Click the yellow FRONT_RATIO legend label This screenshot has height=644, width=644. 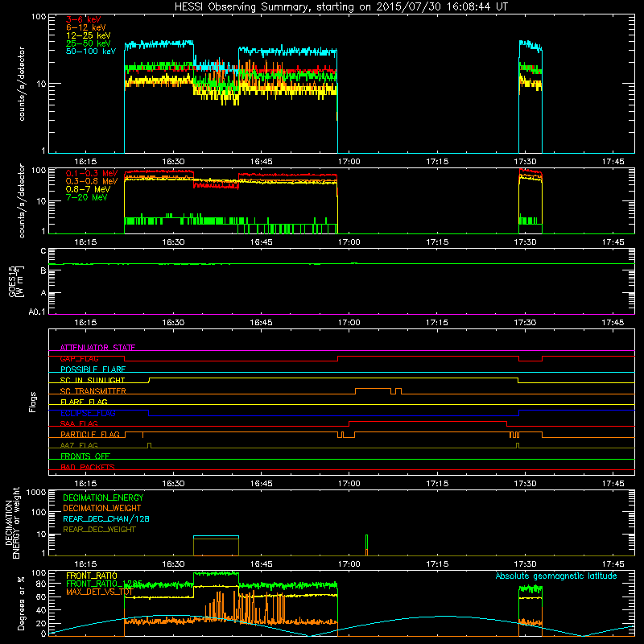point(92,576)
